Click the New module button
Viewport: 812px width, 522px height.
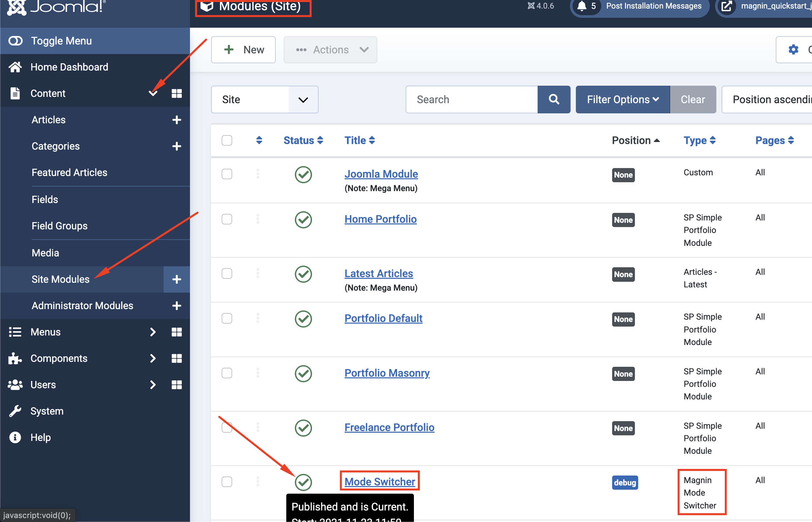tap(243, 50)
